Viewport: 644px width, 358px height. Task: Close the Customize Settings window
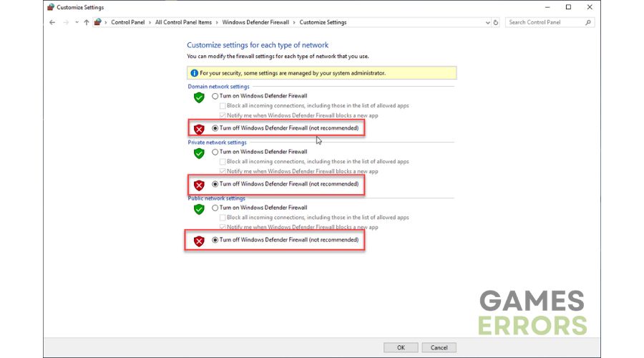(x=590, y=7)
